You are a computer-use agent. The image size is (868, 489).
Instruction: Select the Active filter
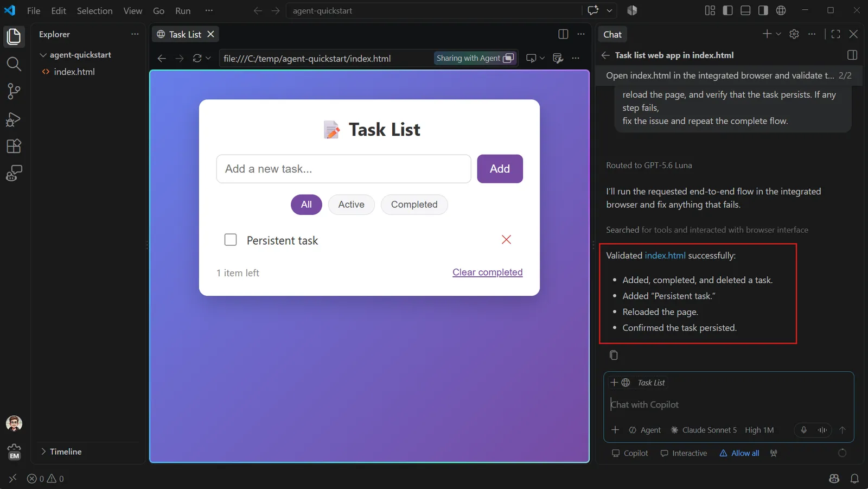(x=351, y=205)
